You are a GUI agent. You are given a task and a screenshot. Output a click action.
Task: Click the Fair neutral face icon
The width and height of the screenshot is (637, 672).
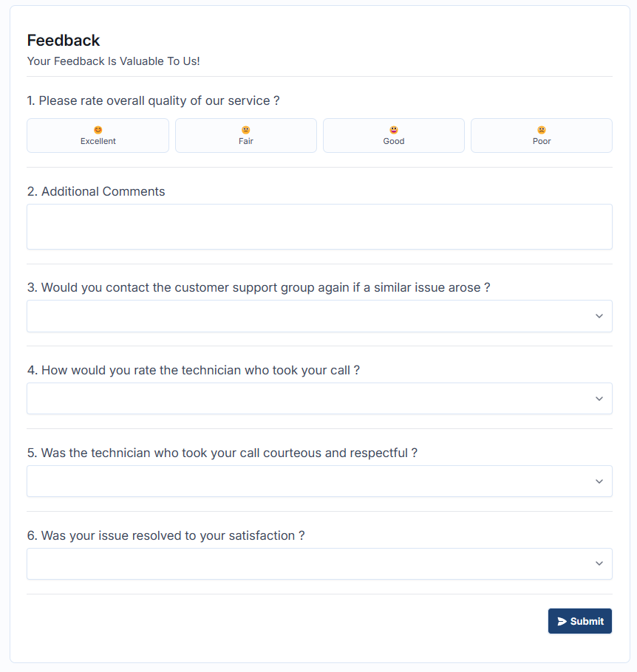(246, 130)
